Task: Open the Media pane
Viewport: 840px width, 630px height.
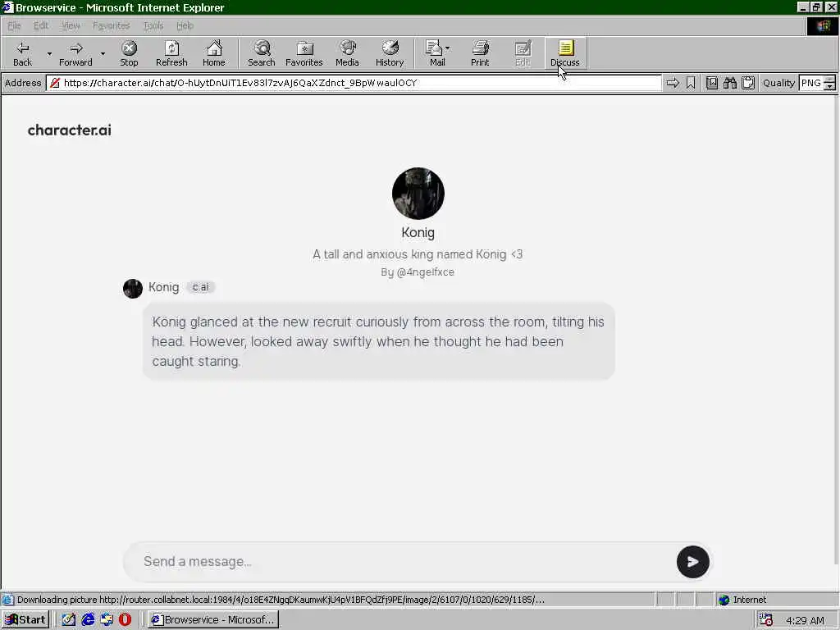Action: pyautogui.click(x=347, y=53)
